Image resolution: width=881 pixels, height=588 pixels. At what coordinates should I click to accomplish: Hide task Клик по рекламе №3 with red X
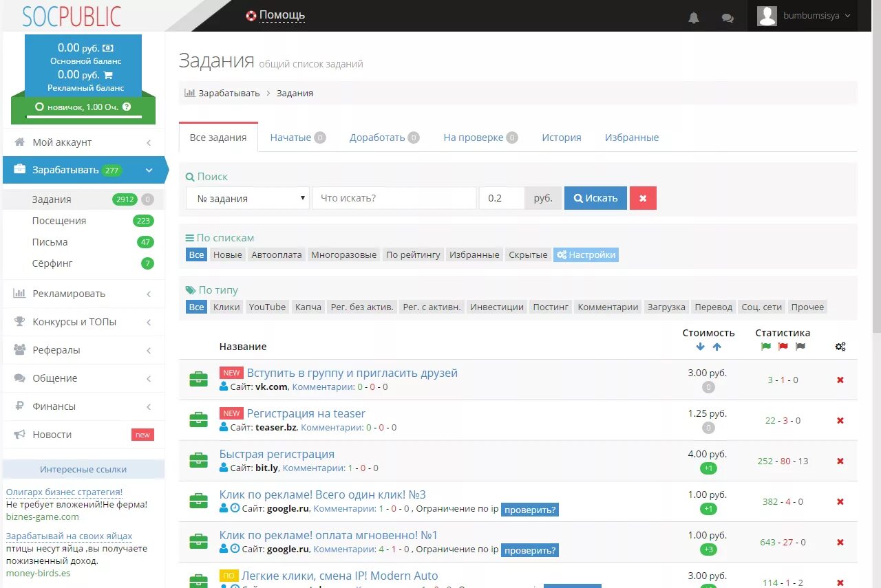coord(840,501)
